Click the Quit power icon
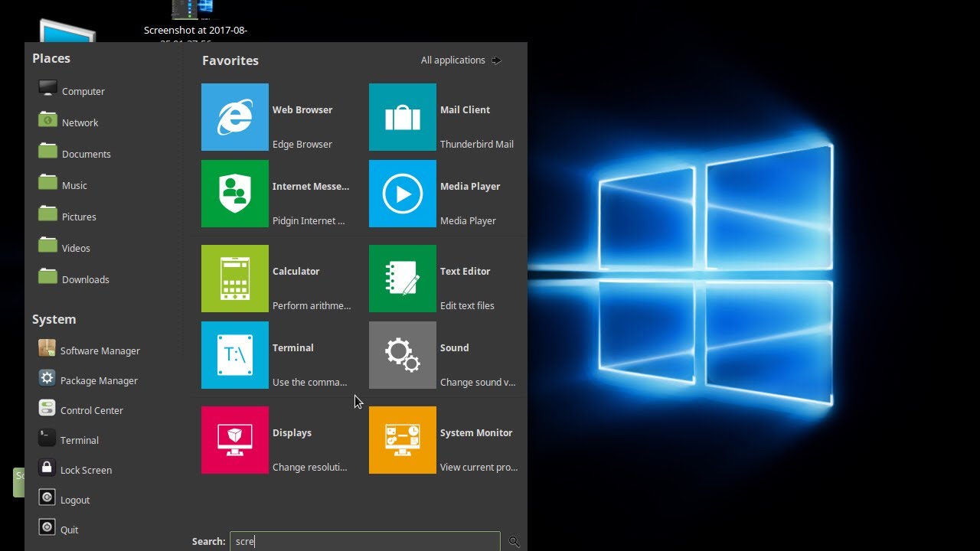This screenshot has width=980, height=551. (x=47, y=527)
